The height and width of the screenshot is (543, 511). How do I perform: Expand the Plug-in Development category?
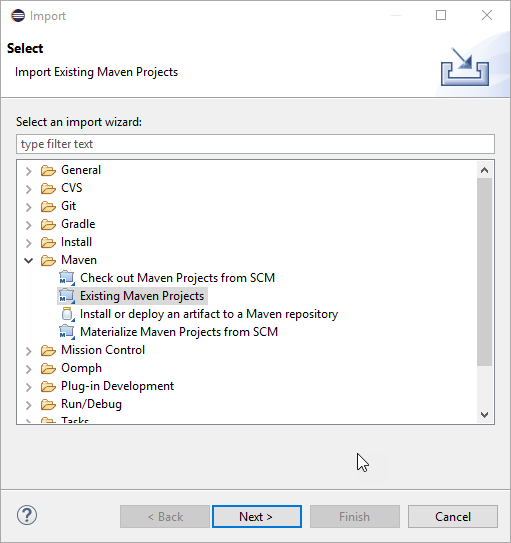29,386
